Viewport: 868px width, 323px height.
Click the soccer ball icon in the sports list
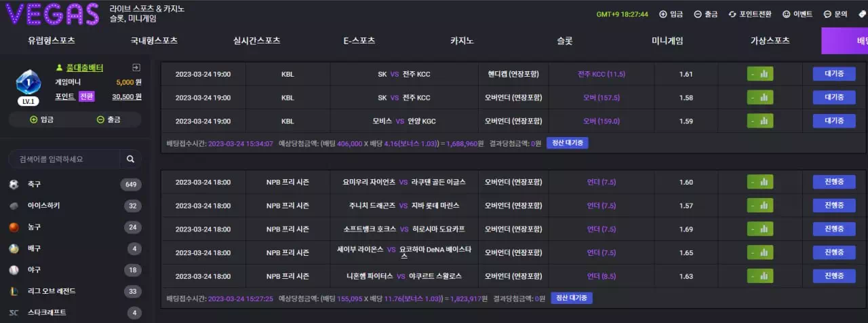click(14, 185)
